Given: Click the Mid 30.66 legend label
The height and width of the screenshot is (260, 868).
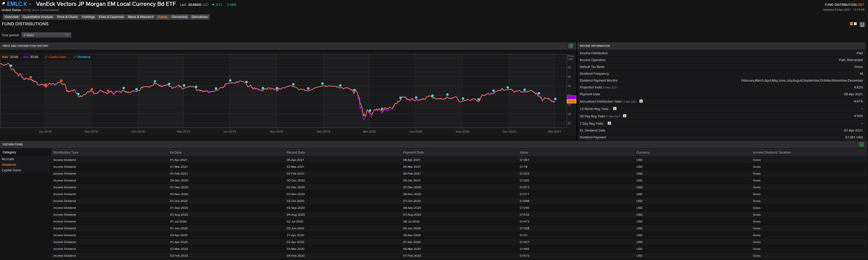Looking at the screenshot, I should 31,57.
